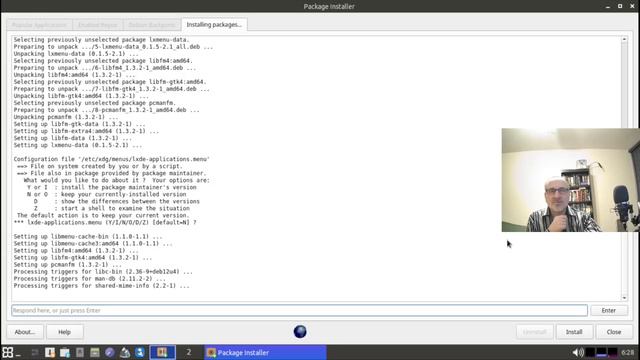Click the Install button

(x=574, y=332)
